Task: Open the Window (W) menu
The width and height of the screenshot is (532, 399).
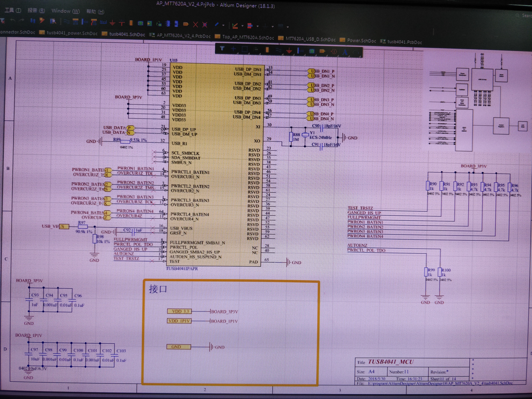Action: [x=65, y=11]
